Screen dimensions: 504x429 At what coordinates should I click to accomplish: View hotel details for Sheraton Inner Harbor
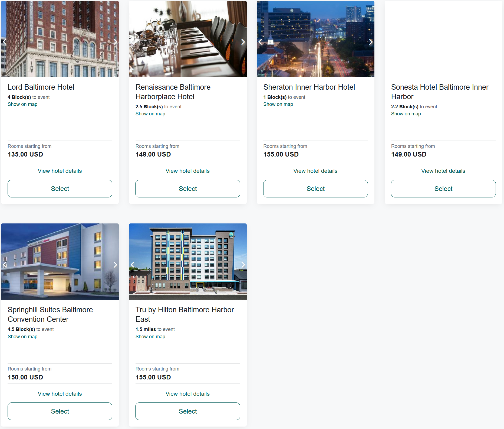pos(315,171)
